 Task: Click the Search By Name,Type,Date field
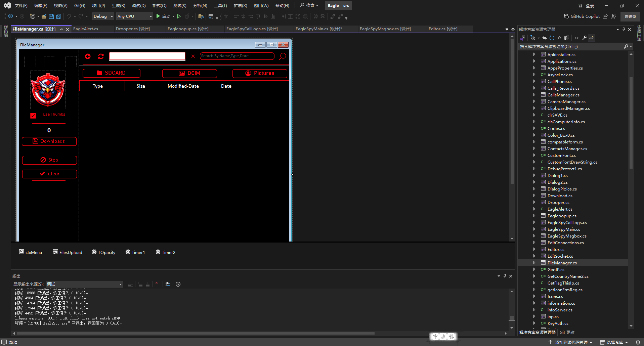(237, 56)
